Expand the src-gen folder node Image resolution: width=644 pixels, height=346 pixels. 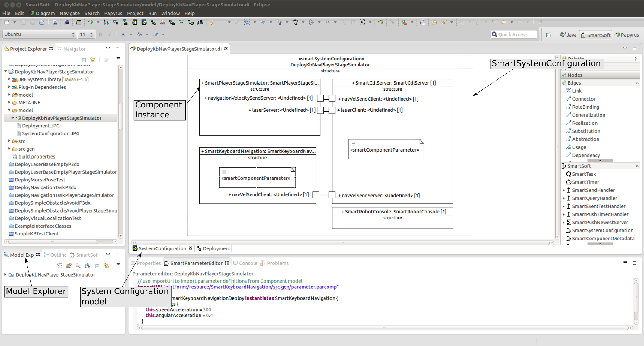pyautogui.click(x=9, y=149)
